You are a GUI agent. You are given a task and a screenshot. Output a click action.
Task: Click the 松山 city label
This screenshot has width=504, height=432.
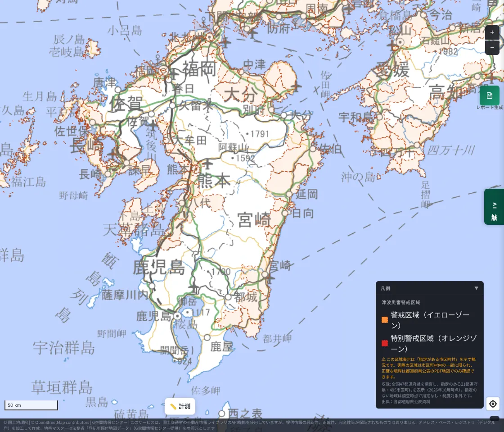[x=400, y=30]
